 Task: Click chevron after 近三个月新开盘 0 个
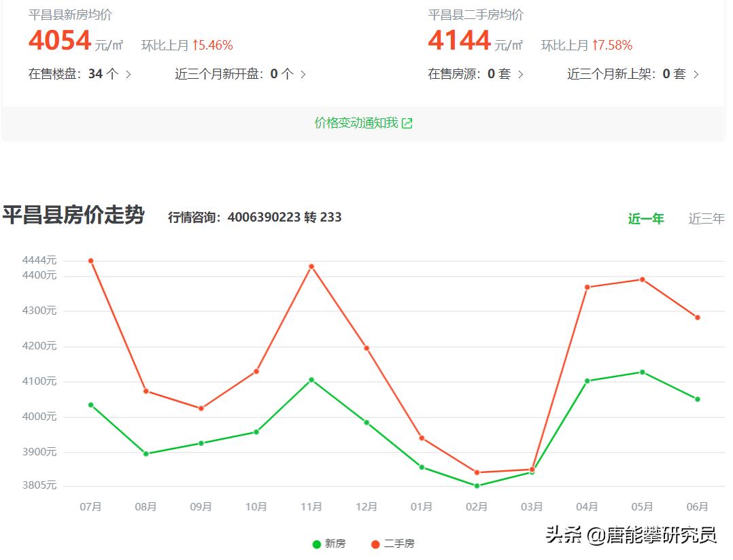coord(303,74)
